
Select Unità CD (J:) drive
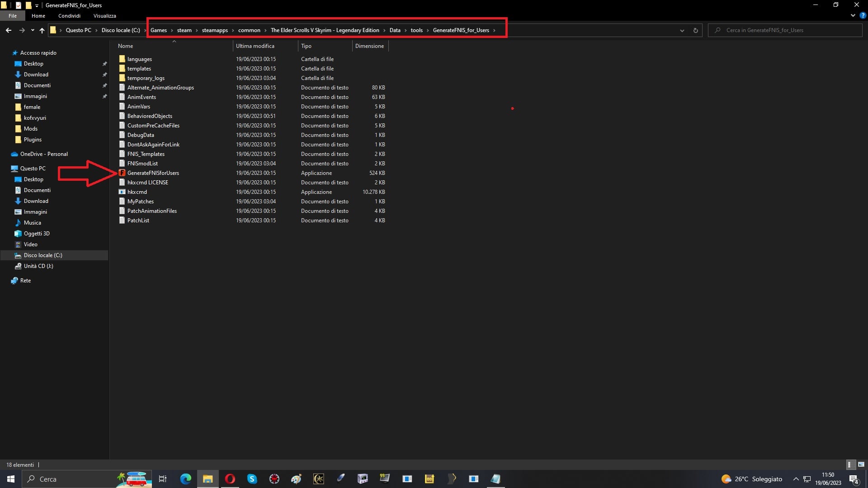[38, 266]
